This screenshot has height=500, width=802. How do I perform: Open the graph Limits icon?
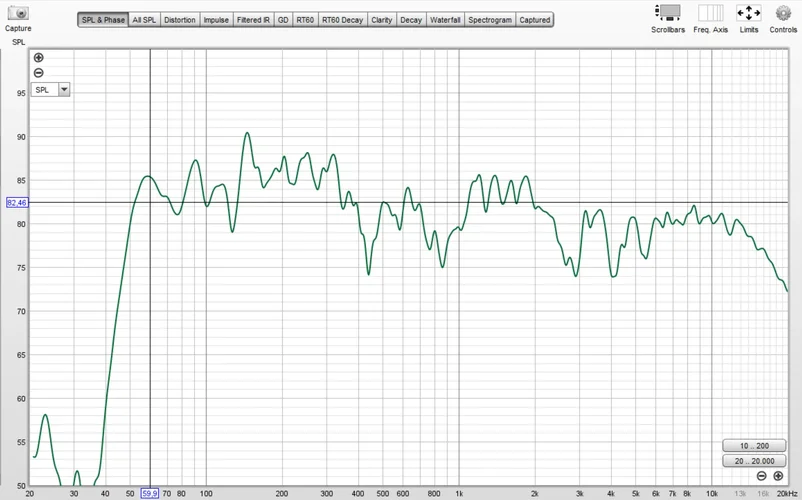(748, 13)
